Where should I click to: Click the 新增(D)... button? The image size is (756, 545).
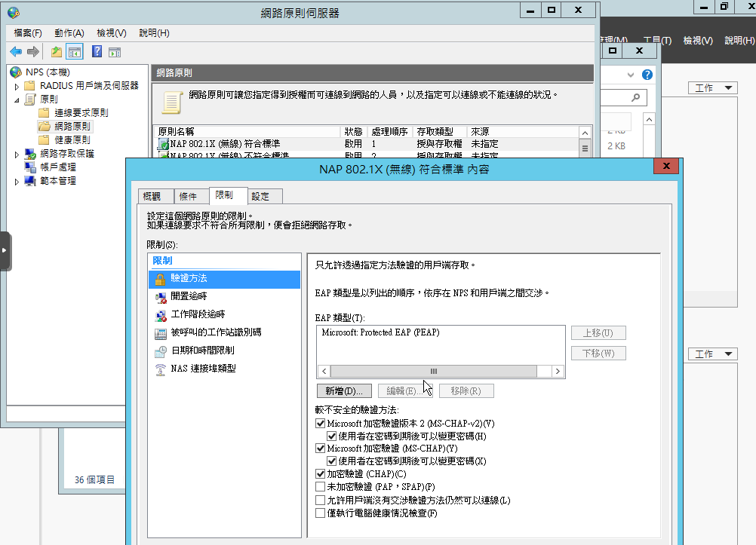(344, 390)
